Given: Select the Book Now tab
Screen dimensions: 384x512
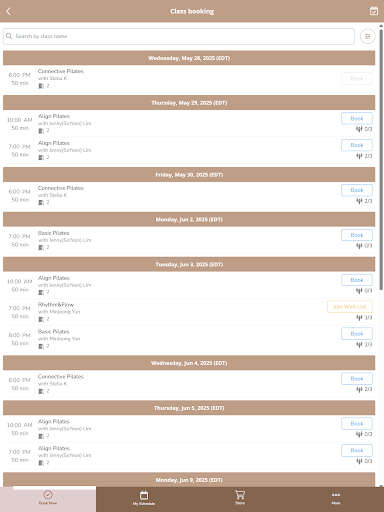Looking at the screenshot, I should point(48,498).
